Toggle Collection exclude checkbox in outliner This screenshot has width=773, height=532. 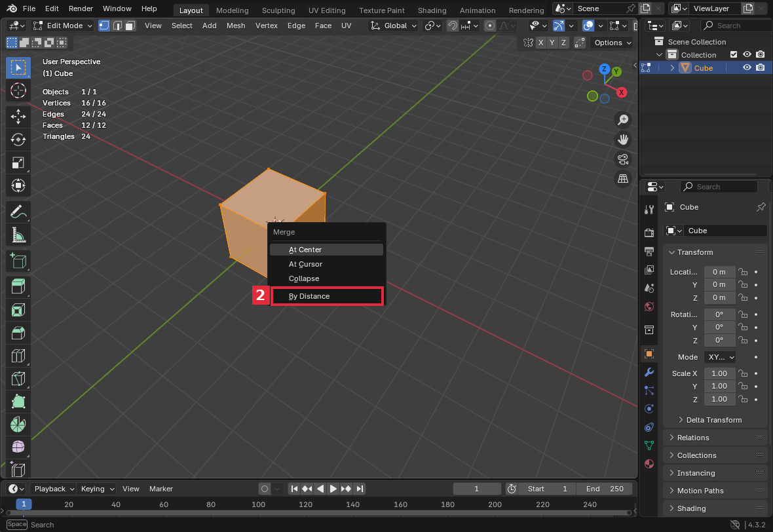(x=734, y=55)
